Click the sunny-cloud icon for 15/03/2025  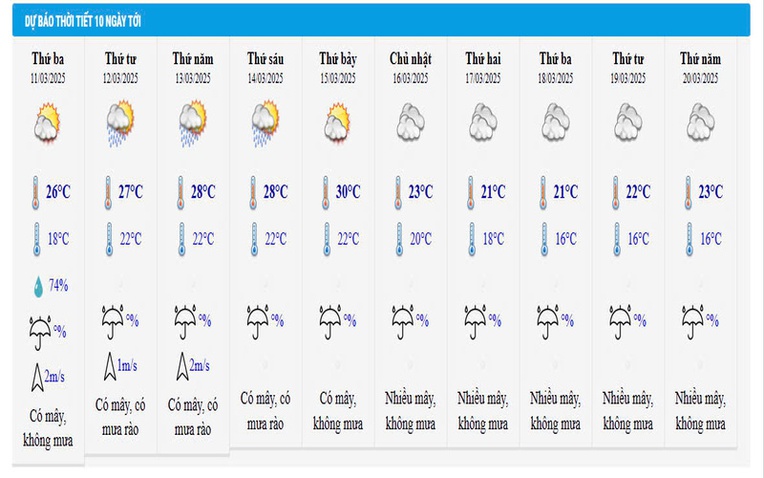coord(337,122)
